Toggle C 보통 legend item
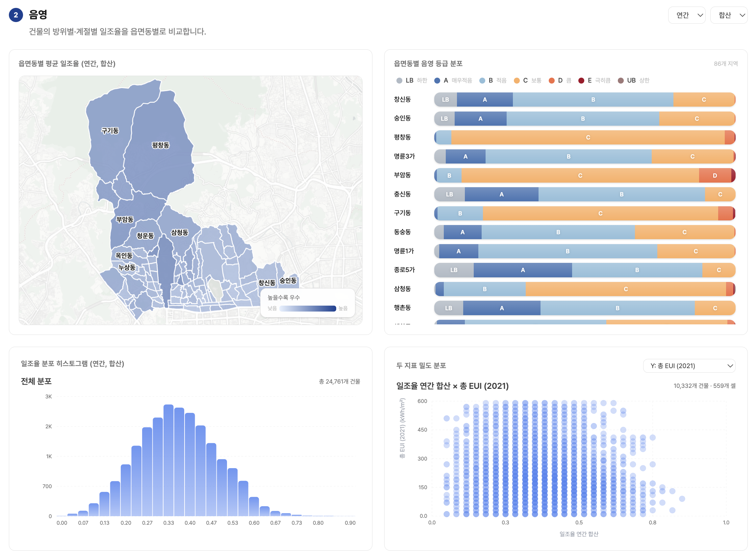The image size is (756, 554). tap(527, 81)
